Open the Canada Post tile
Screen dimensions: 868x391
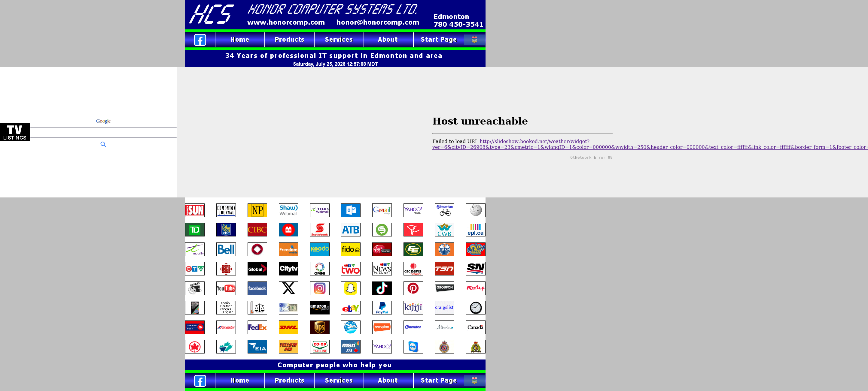pos(195,327)
